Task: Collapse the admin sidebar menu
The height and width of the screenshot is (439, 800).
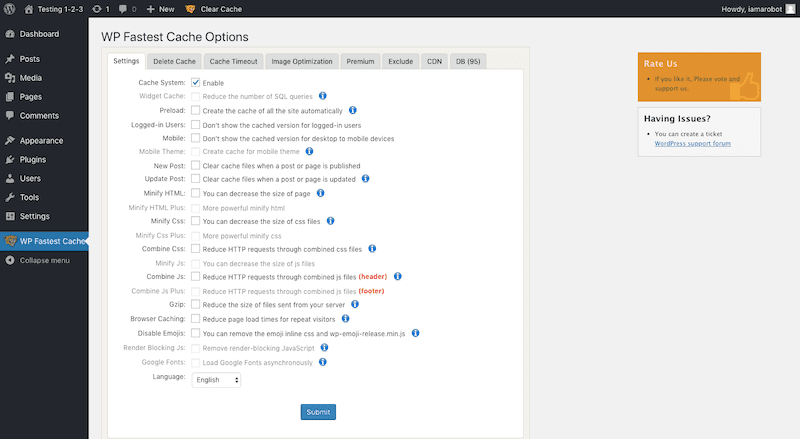Action: (x=38, y=260)
